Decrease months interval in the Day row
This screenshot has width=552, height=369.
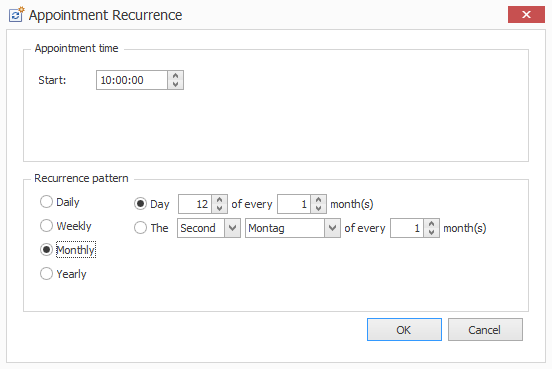(318, 208)
